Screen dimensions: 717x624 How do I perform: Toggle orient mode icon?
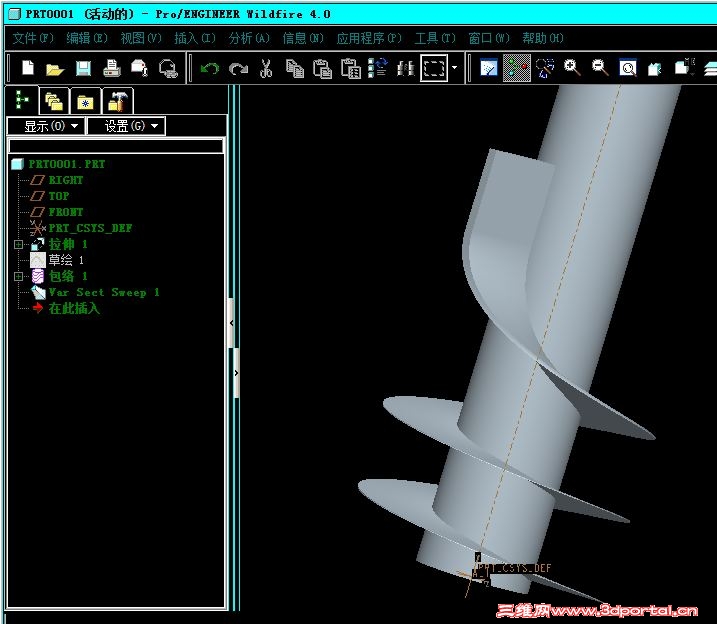[x=545, y=68]
